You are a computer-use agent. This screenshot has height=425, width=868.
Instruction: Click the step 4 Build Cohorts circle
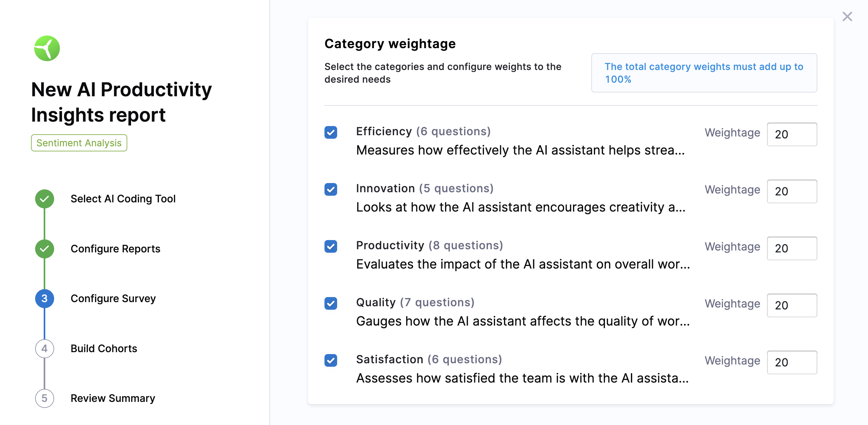[x=45, y=348]
